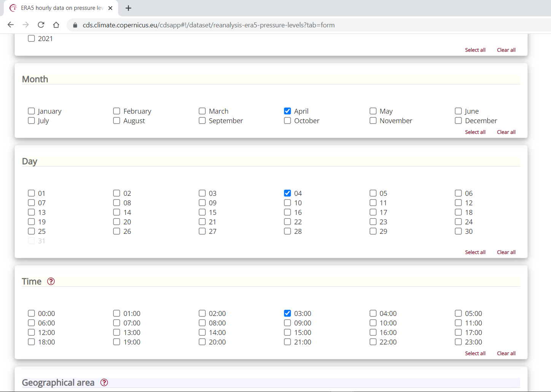Clear all in the Month panel
551x392 pixels.
(506, 132)
